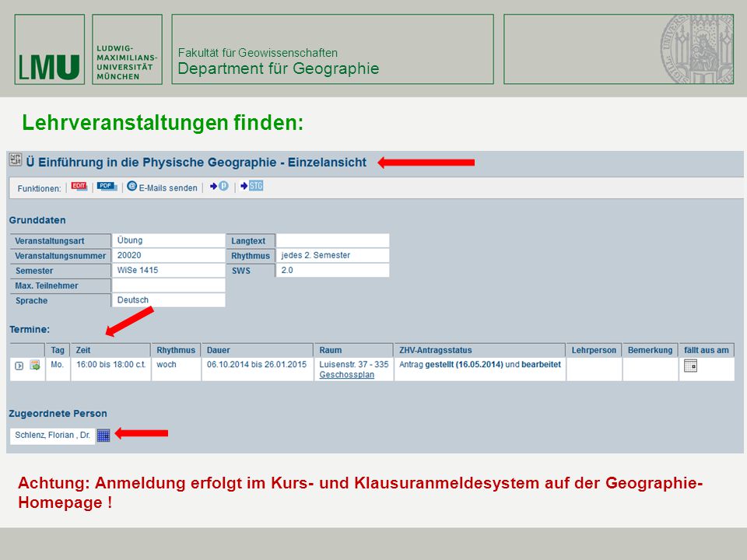Click the Langtext label
Viewport: 747px width, 560px height.
248,241
